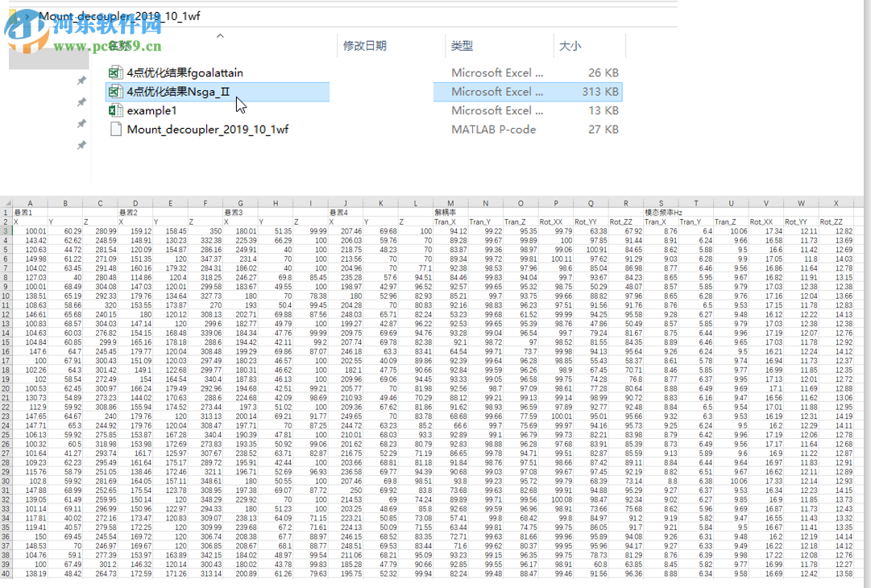This screenshot has width=871, height=588.
Task: Sort files by 大小 column header
Action: pos(570,46)
